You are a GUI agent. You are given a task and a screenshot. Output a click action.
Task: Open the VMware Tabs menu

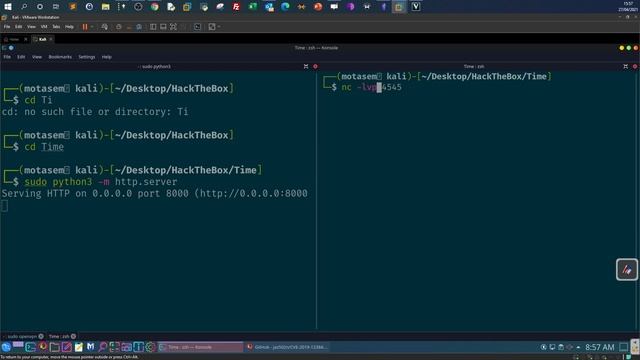[56, 27]
